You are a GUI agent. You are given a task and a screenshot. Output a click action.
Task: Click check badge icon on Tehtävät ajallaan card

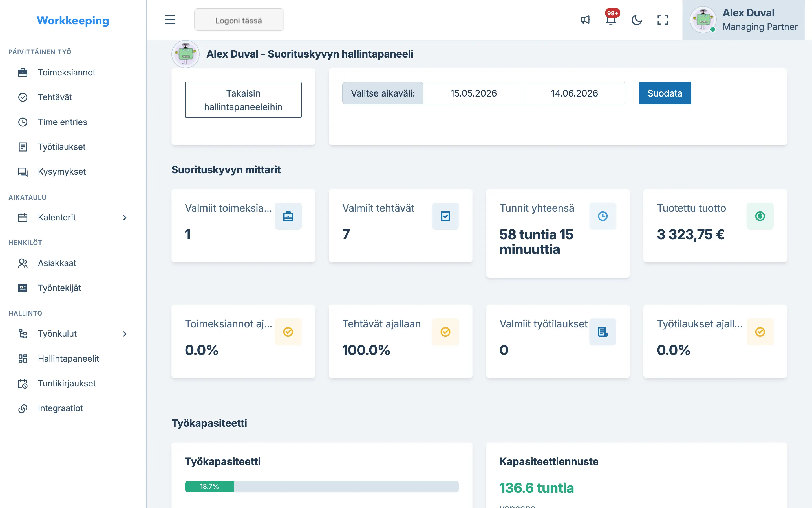445,332
